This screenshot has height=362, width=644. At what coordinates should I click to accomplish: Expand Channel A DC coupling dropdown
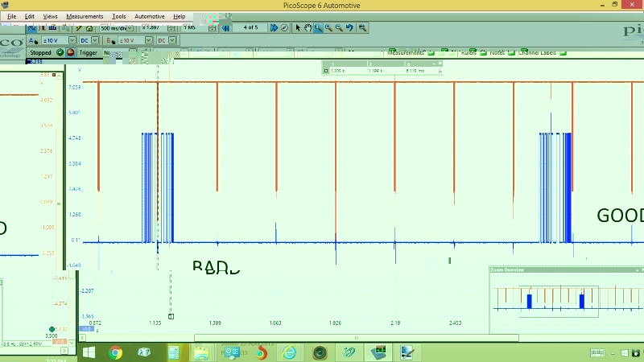click(x=95, y=40)
